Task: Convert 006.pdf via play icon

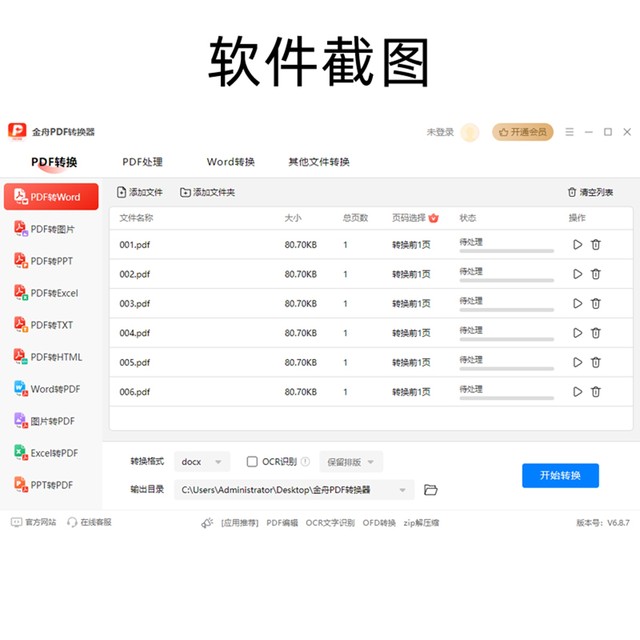Action: click(577, 391)
